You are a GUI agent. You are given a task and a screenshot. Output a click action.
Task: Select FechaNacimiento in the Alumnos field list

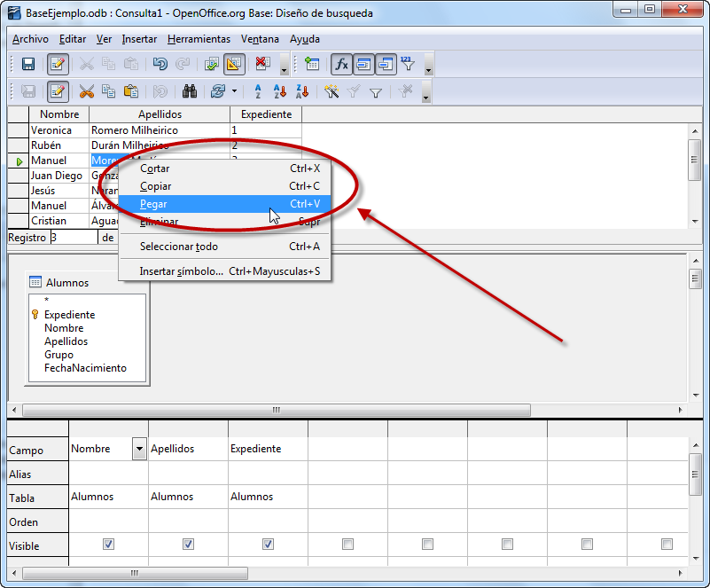(x=86, y=368)
